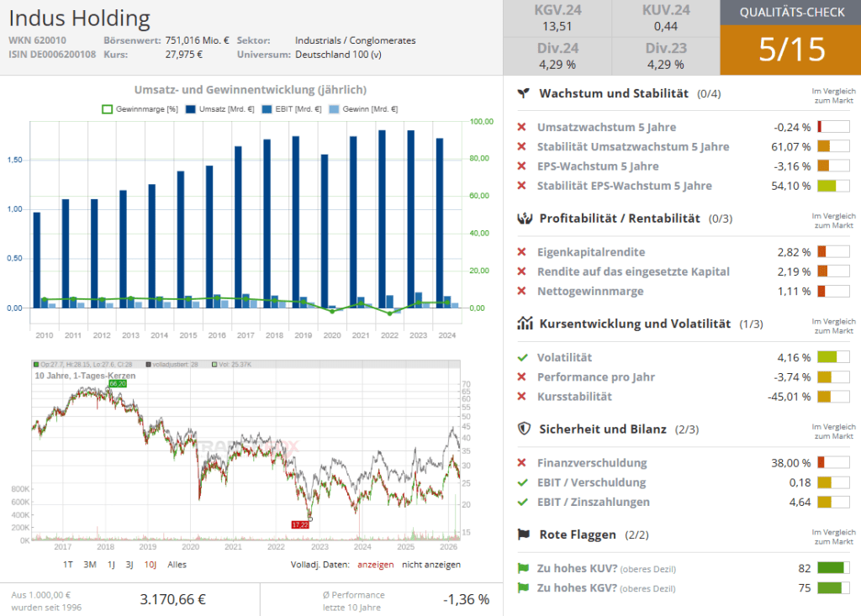
Task: Click the hands icon beside Profitabilität / Rentabilität
Action: click(523, 218)
